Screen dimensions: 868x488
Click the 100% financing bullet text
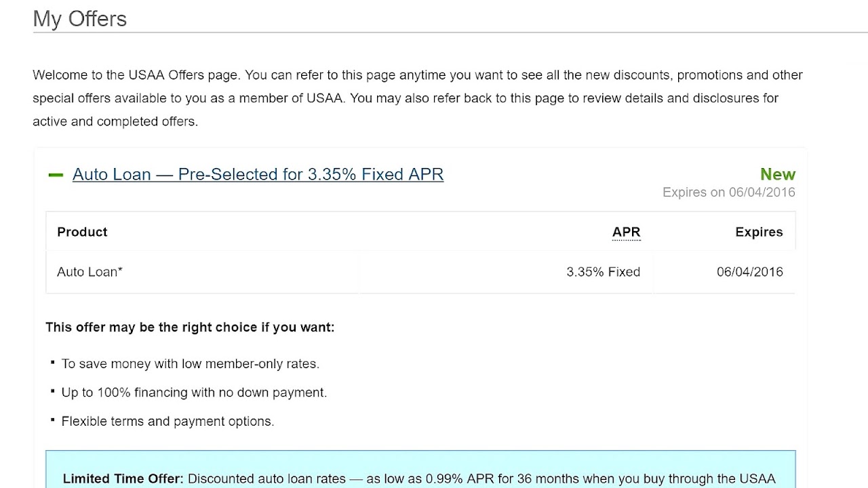tap(194, 392)
